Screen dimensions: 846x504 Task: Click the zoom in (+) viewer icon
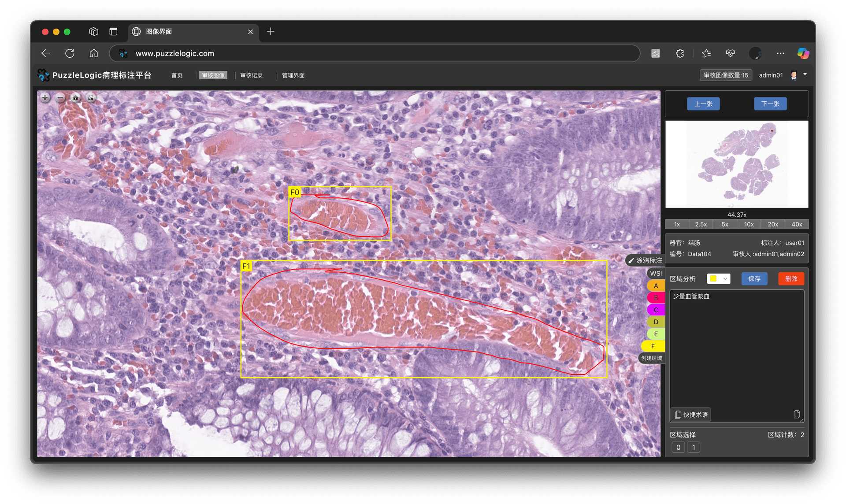pyautogui.click(x=45, y=98)
